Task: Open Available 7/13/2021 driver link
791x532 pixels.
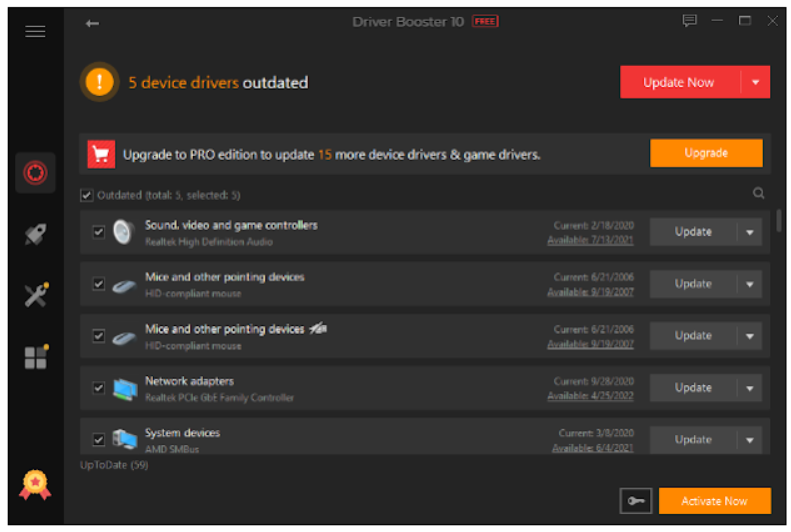Action: click(x=590, y=241)
